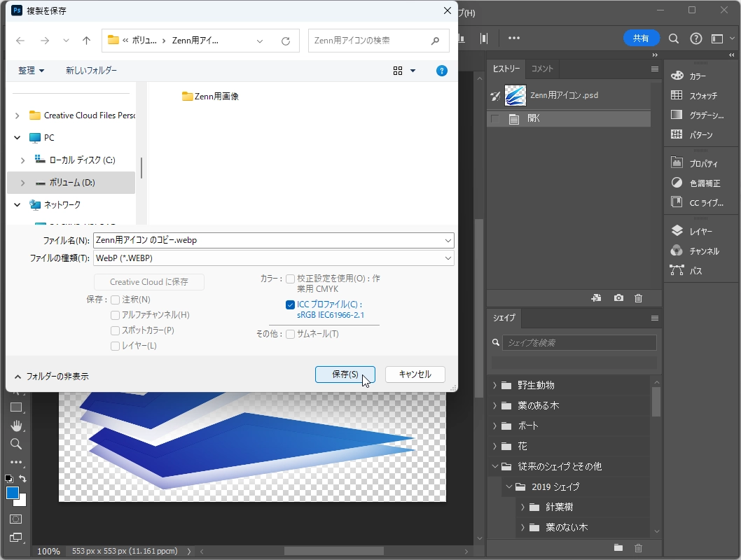Toggle history brush source box for 開く state
The width and height of the screenshot is (741, 560).
point(494,118)
